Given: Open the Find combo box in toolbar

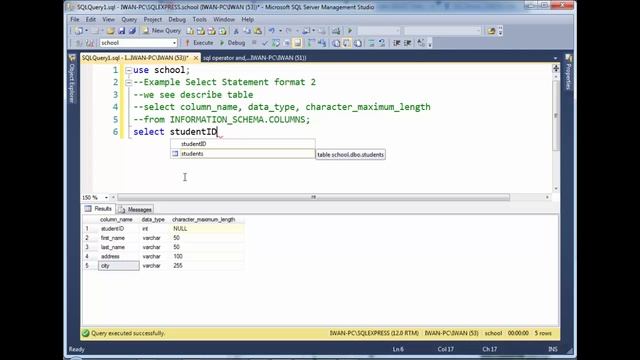Looking at the screenshot, I should point(443,31).
